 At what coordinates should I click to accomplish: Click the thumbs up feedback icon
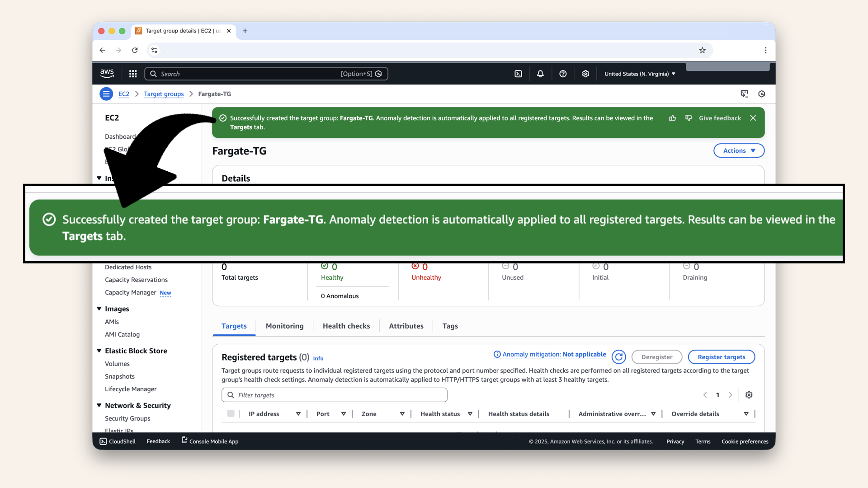[x=673, y=118]
